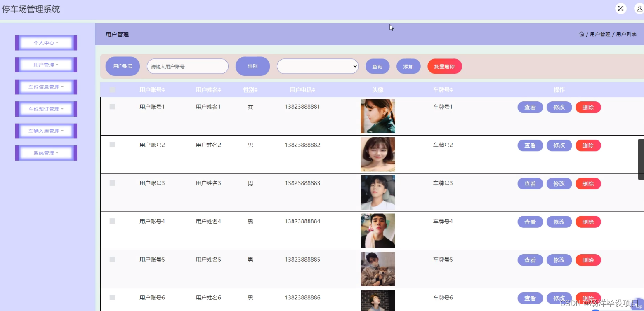This screenshot has width=644, height=311.
Task: Open the user account icon at top right
Action: pyautogui.click(x=639, y=8)
